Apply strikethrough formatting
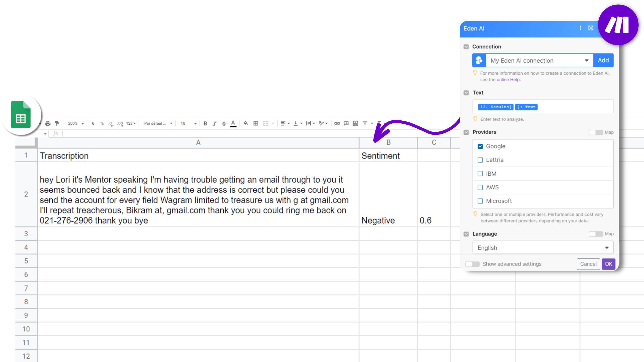The height and width of the screenshot is (362, 644). (224, 123)
